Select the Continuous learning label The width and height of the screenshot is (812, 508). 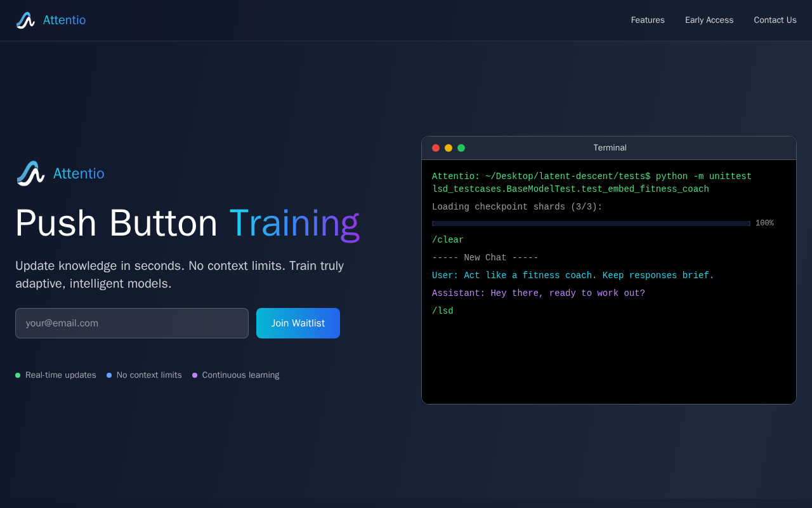(x=240, y=375)
